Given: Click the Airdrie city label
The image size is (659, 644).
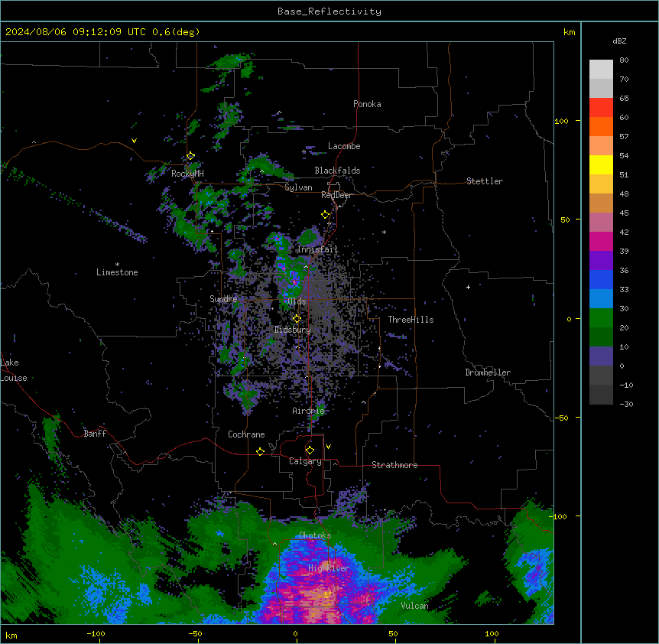Looking at the screenshot, I should [308, 410].
